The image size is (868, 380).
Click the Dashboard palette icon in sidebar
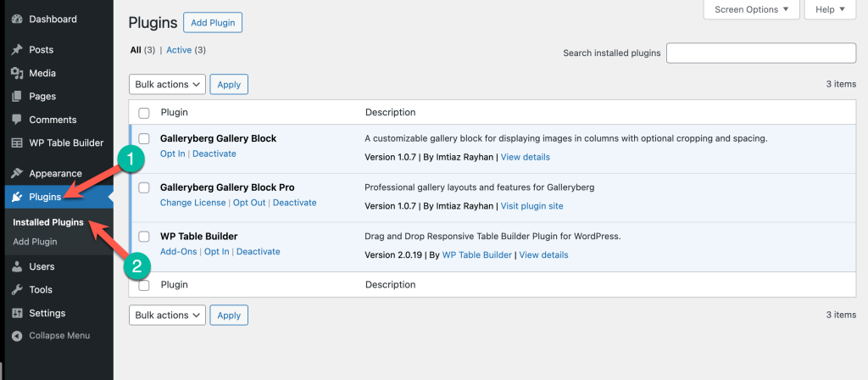click(17, 19)
